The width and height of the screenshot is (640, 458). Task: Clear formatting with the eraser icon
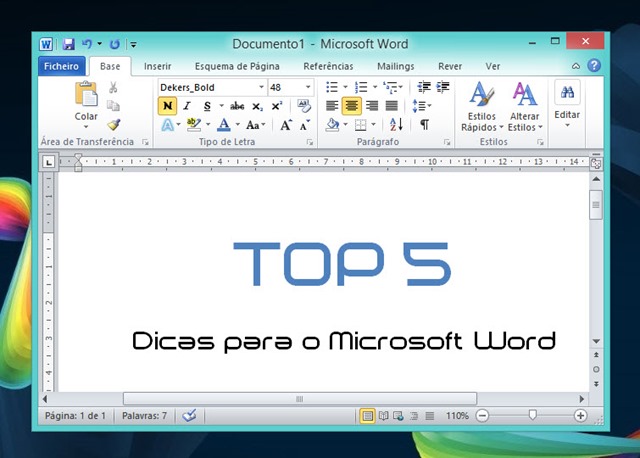304,106
